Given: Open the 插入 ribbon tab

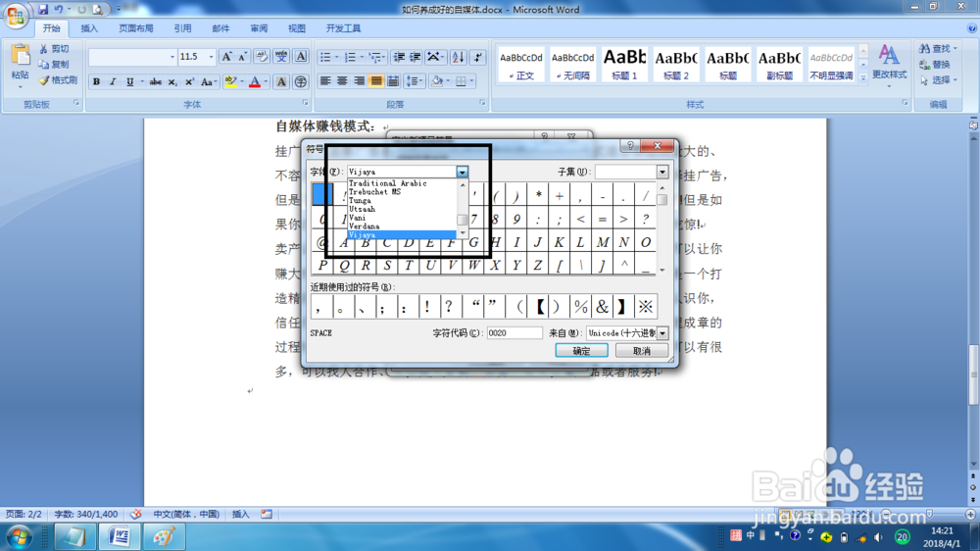Looking at the screenshot, I should (x=89, y=28).
